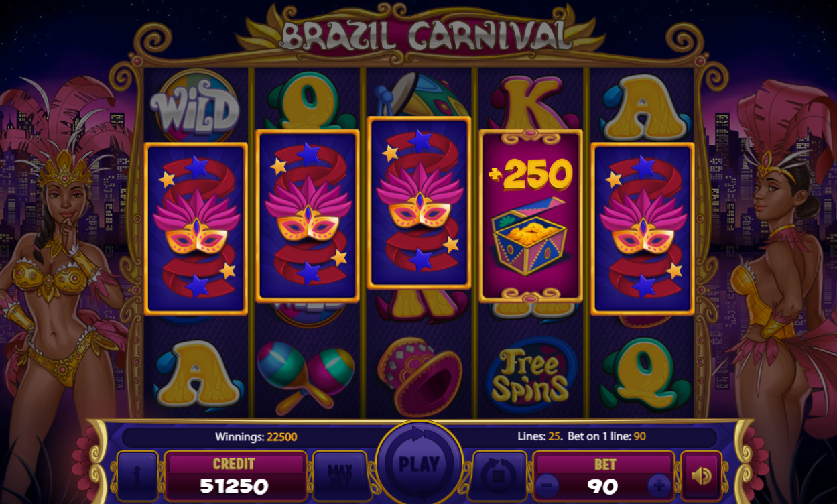Toggle the auto spin button
The width and height of the screenshot is (837, 504).
point(499,476)
